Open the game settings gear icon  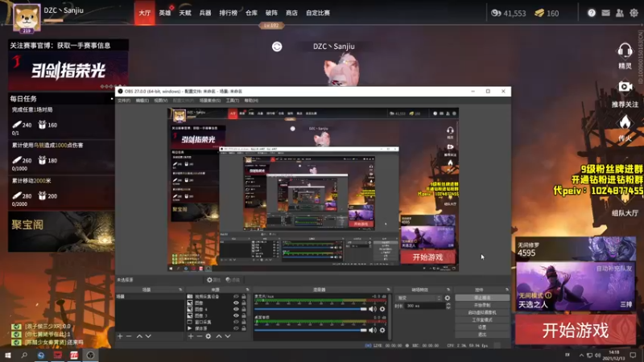pos(634,13)
